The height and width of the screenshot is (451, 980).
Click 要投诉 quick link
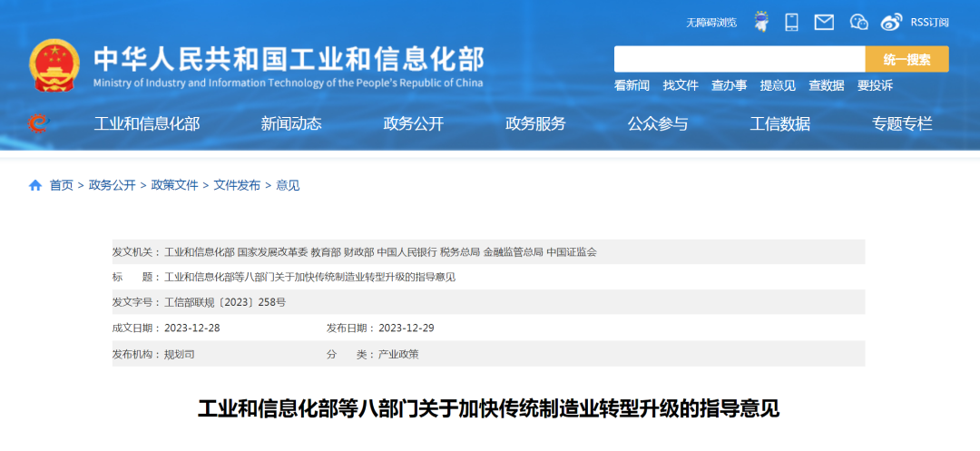[x=875, y=85]
